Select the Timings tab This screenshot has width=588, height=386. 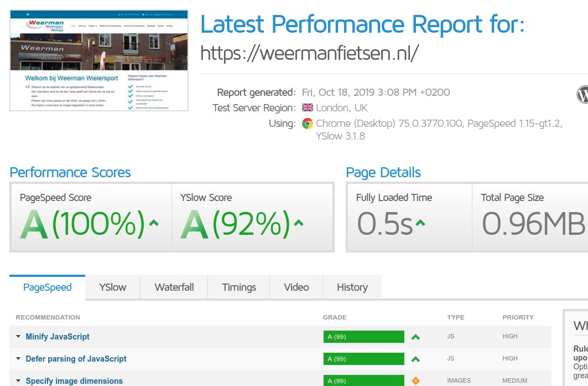239,287
